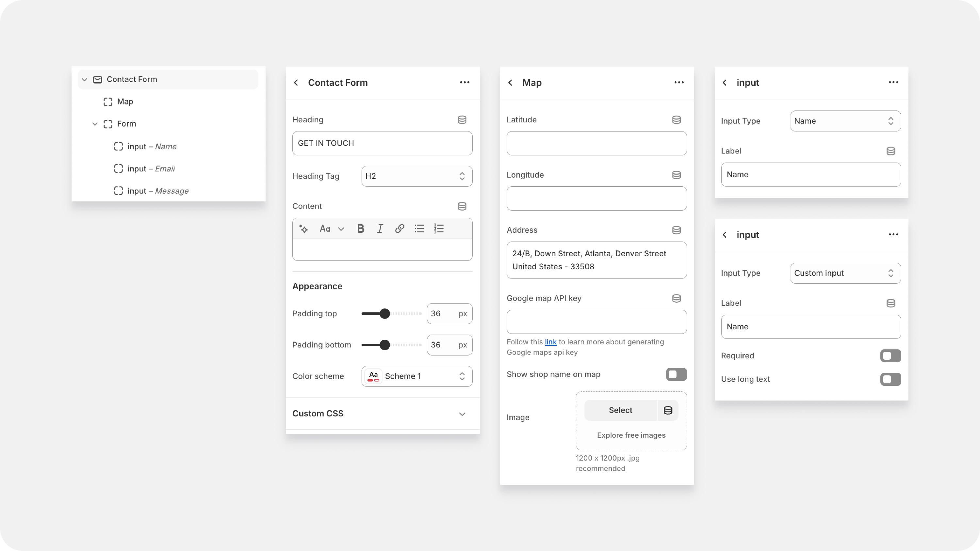Click back arrow in Map panel
Viewport: 980px width, 551px height.
pyautogui.click(x=510, y=83)
